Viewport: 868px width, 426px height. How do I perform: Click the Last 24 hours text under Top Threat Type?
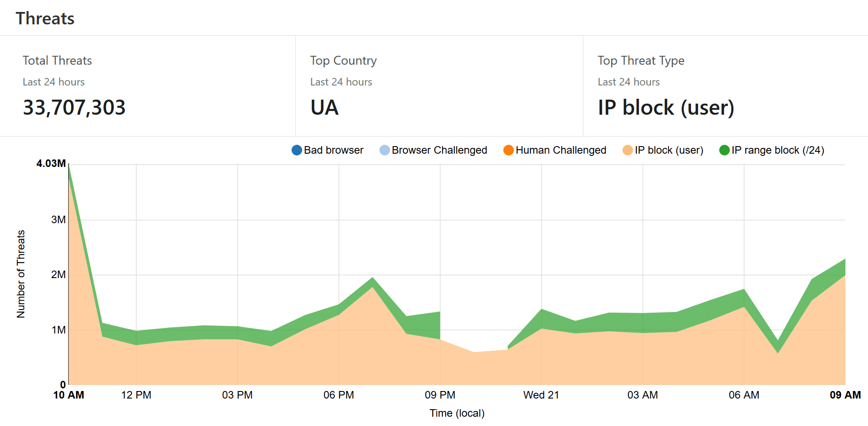point(629,82)
